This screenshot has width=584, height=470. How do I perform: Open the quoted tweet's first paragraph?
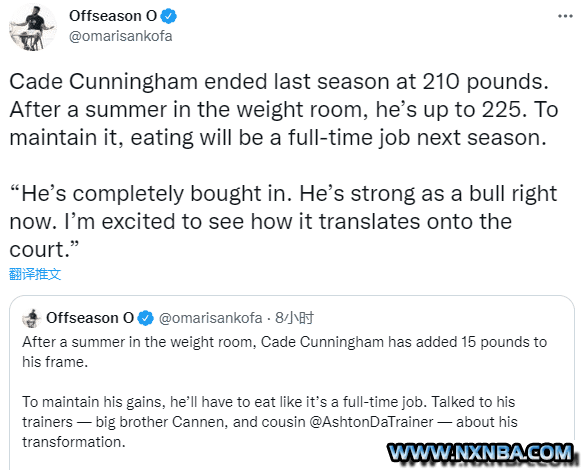click(x=285, y=352)
